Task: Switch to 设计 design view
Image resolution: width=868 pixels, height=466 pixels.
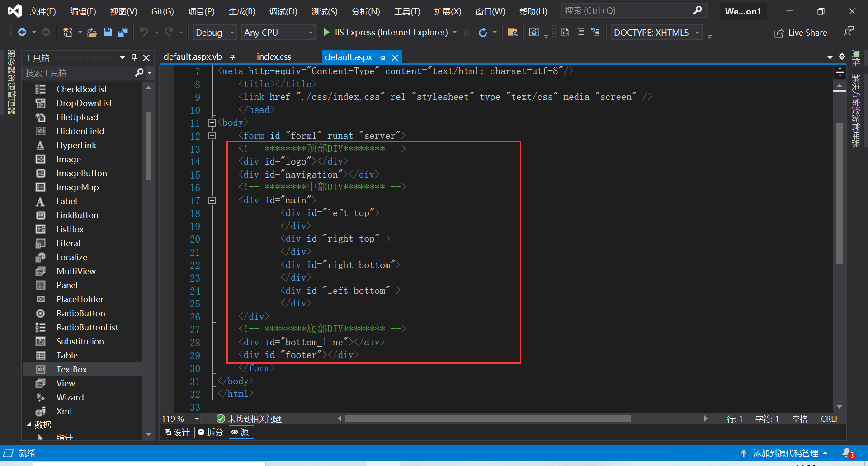Action: (177, 432)
